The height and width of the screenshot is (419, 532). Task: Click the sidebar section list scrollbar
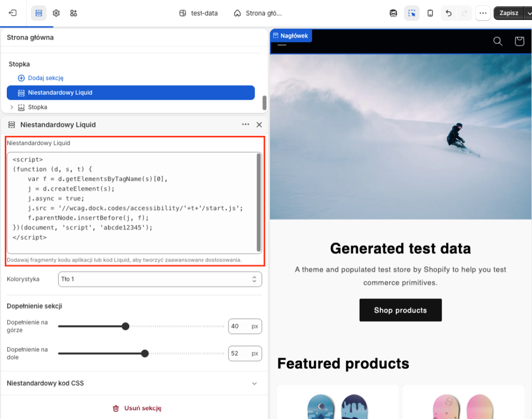(264, 102)
